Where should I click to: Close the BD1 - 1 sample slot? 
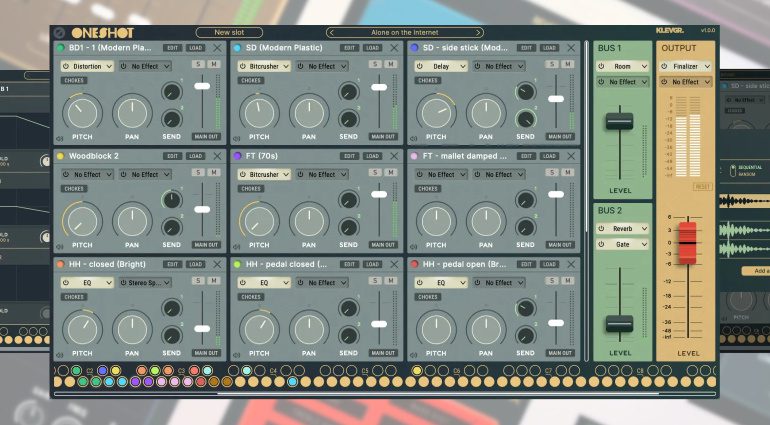(x=217, y=47)
